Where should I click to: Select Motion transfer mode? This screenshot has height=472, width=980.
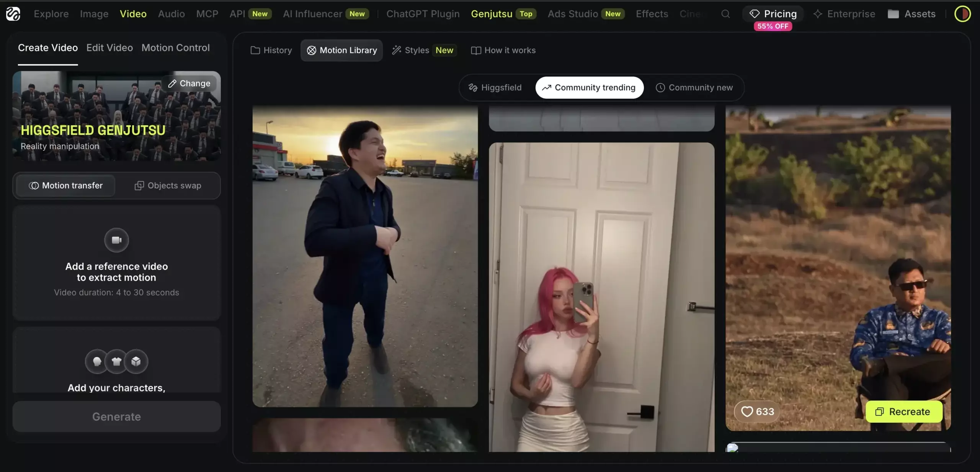pyautogui.click(x=65, y=185)
